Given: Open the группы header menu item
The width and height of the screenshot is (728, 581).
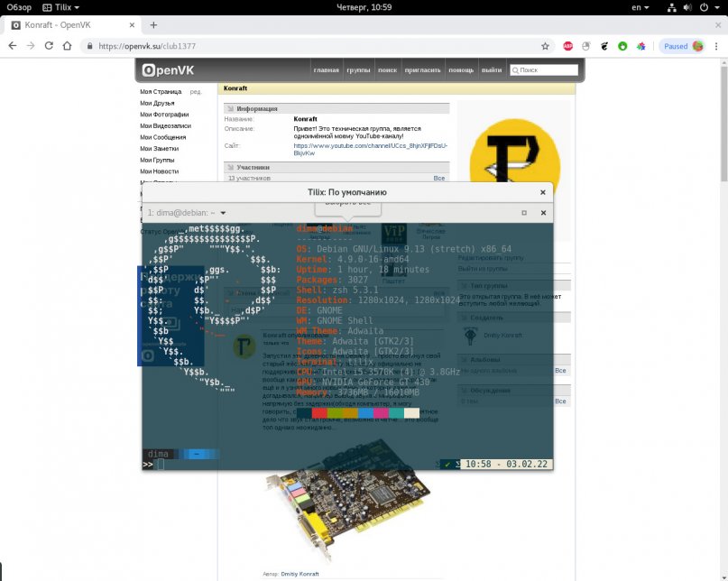Looking at the screenshot, I should pos(358,70).
